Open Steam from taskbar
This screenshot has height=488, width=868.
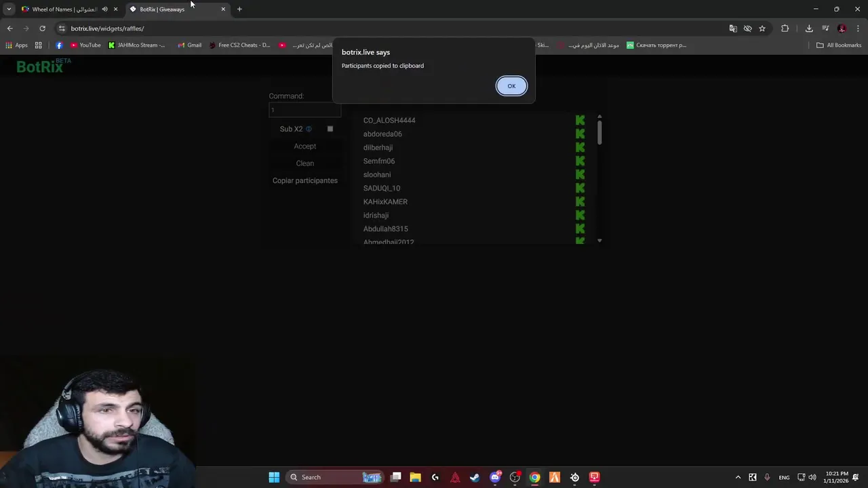pyautogui.click(x=475, y=477)
